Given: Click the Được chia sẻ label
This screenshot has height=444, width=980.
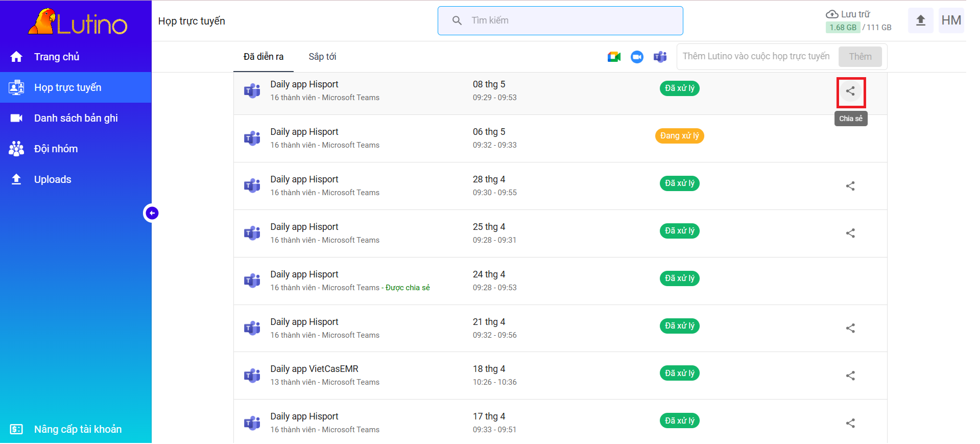Looking at the screenshot, I should (x=408, y=288).
